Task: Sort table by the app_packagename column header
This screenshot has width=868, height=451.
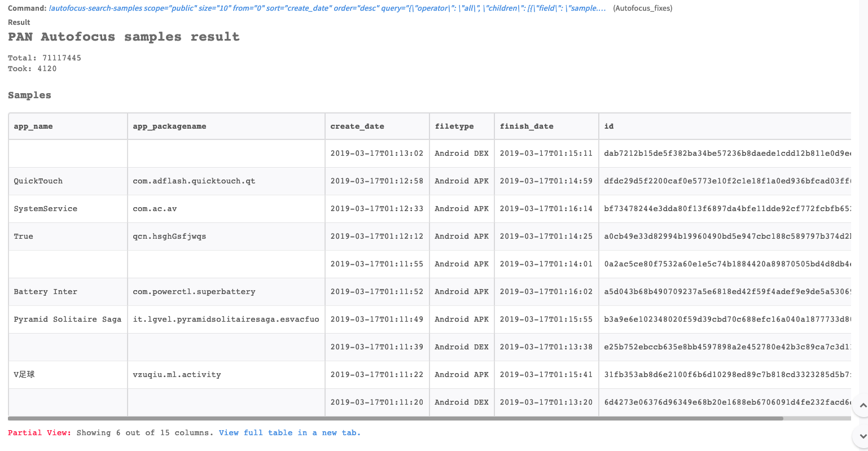Action: tap(169, 126)
